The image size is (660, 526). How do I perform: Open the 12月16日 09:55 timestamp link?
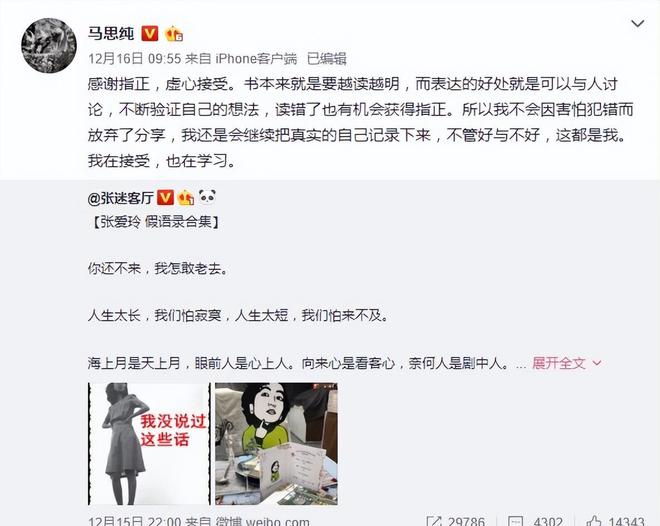135,58
